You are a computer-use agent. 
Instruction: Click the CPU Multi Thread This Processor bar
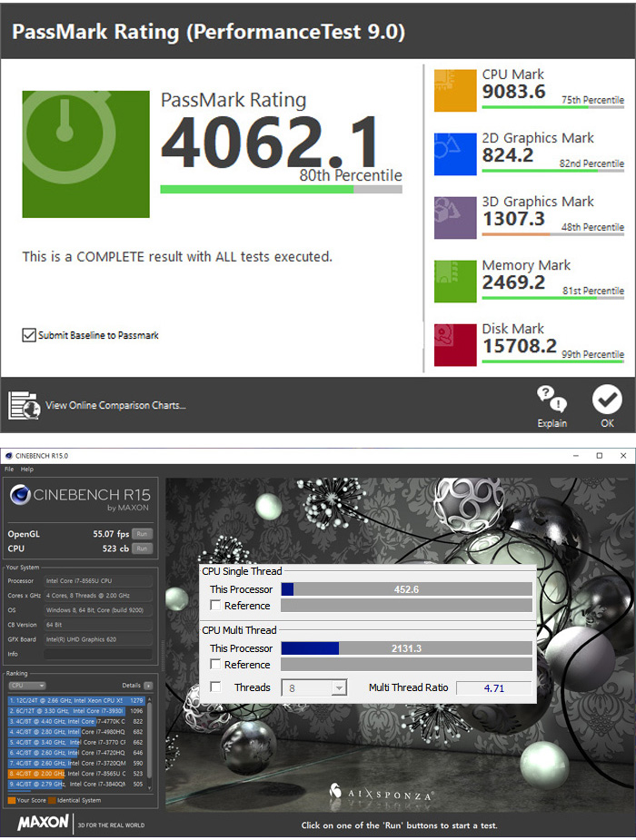tap(407, 648)
